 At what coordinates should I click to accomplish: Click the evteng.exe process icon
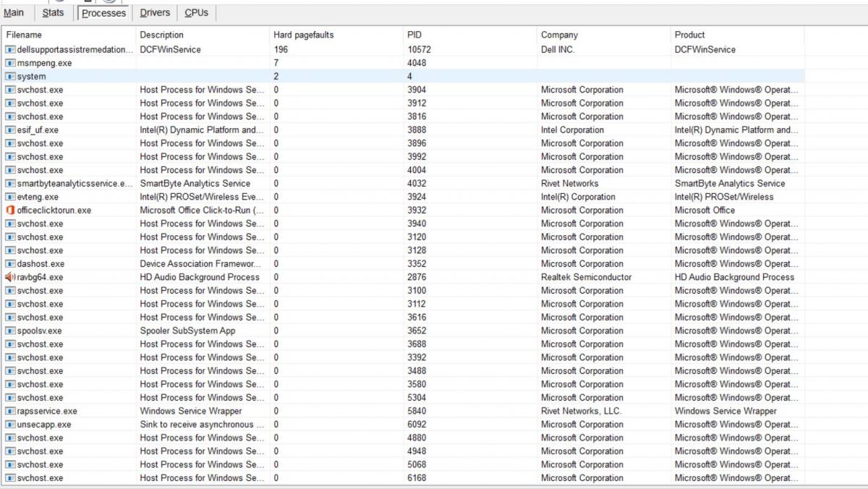click(x=11, y=197)
